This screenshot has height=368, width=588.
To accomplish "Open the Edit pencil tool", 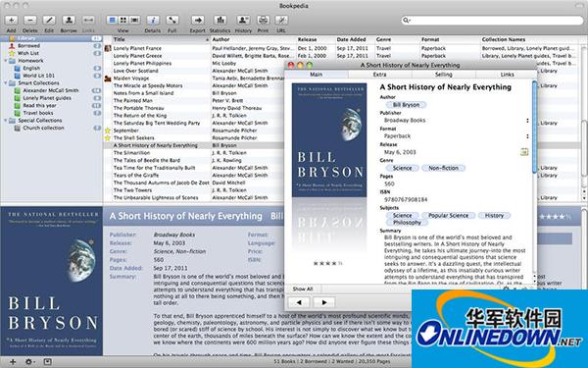I will (49, 21).
